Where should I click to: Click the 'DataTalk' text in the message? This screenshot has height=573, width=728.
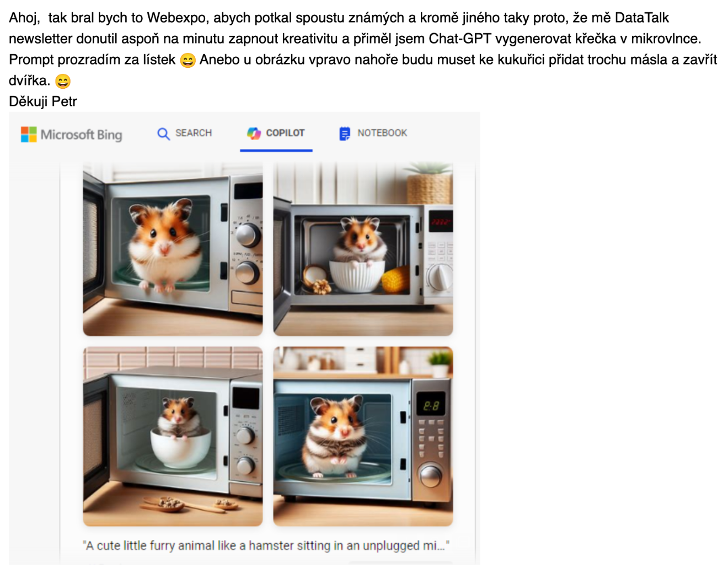pos(642,18)
